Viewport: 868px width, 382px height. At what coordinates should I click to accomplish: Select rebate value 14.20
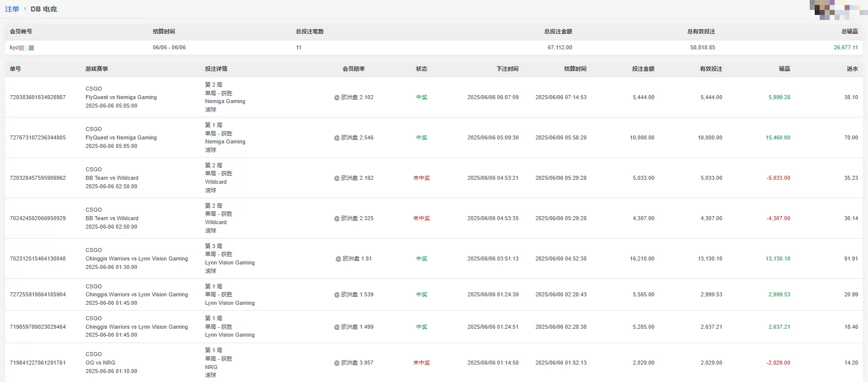click(x=851, y=363)
